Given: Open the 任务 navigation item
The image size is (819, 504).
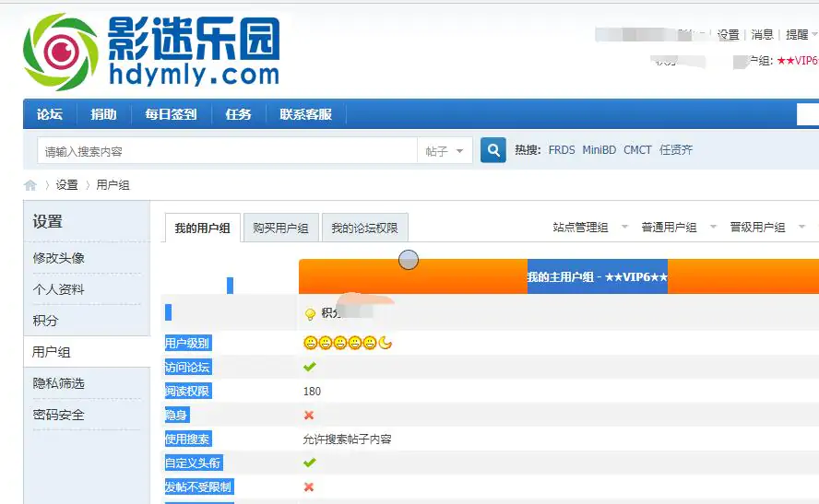Looking at the screenshot, I should [x=238, y=114].
